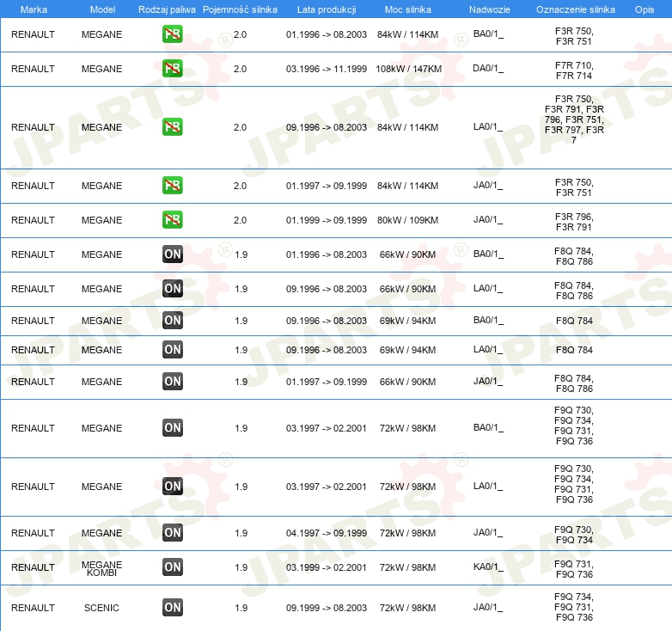Click the Rodzaj paliwa column header
672x631 pixels.
(x=167, y=9)
